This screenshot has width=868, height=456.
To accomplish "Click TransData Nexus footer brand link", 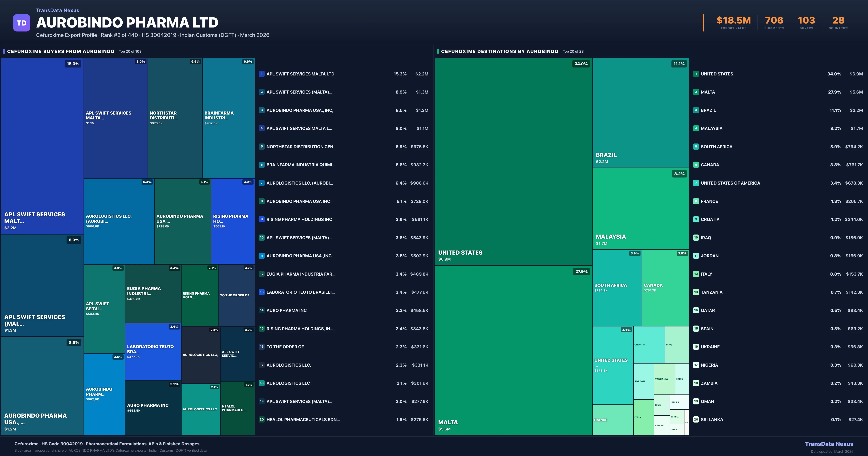I will 829,444.
